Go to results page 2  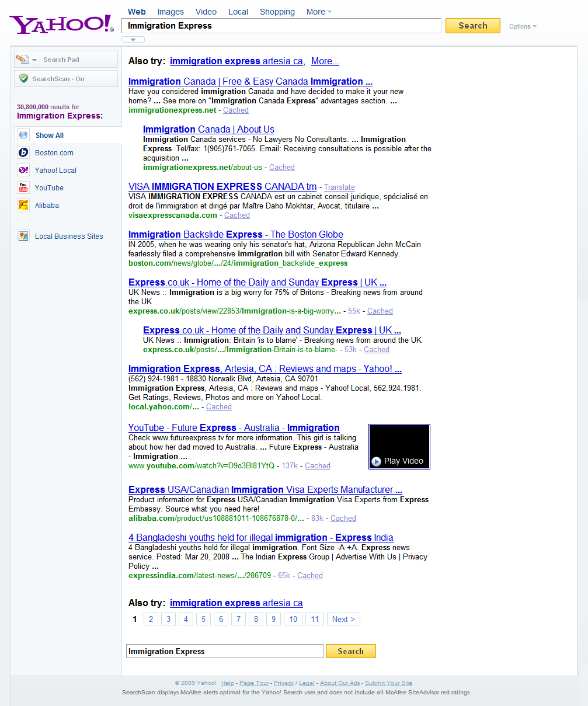click(151, 620)
